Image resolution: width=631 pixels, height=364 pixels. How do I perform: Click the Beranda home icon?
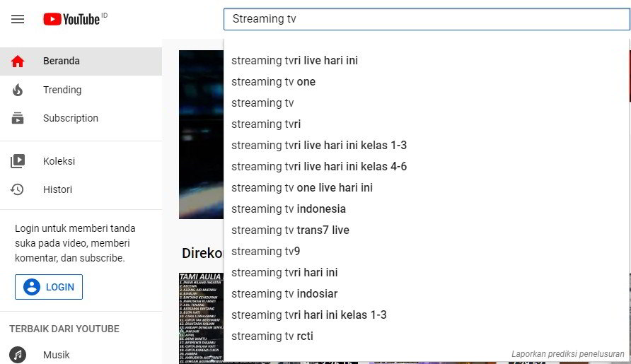tap(18, 61)
